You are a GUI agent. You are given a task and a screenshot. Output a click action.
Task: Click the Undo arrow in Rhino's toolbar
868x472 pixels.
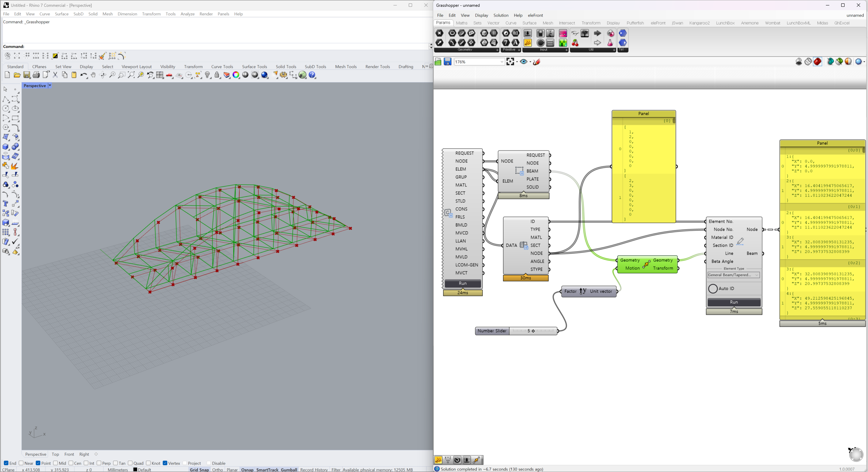pyautogui.click(x=84, y=75)
